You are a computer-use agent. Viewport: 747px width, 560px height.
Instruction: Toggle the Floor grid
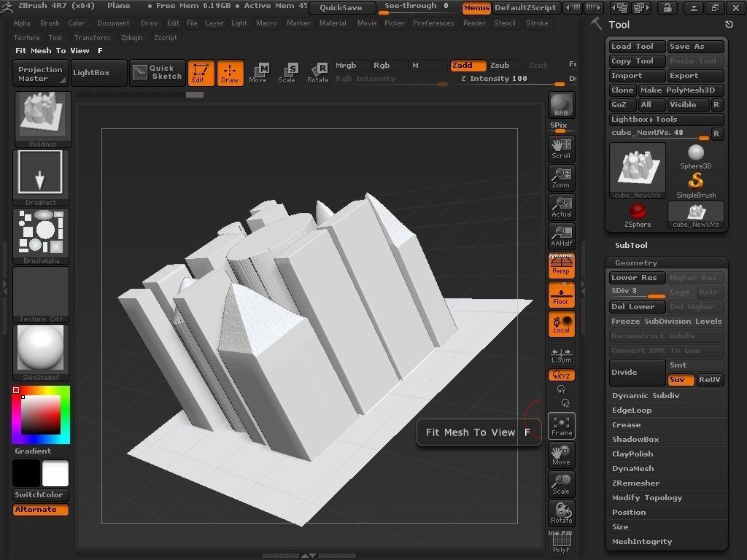[561, 295]
